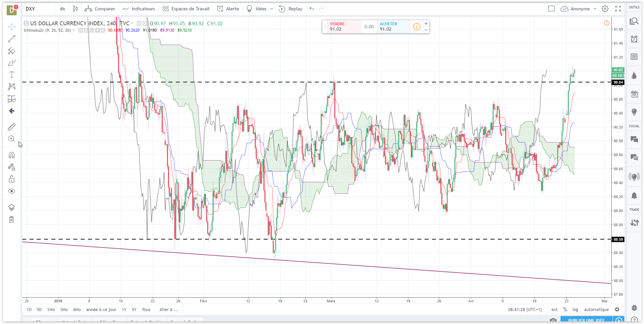Open the Indicateurs menu
Screen dimensions: 644x324
pyautogui.click(x=139, y=9)
